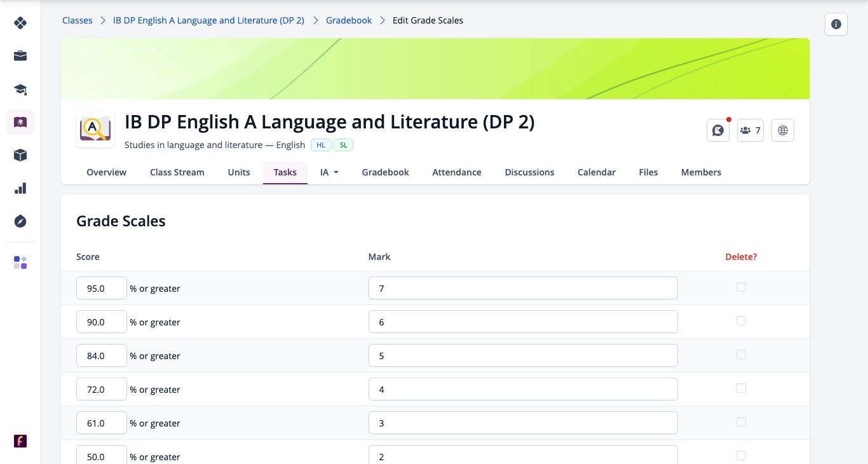Switch to the Overview tab

pyautogui.click(x=107, y=172)
